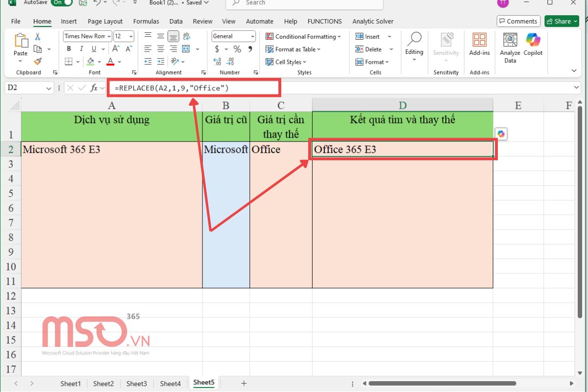Decrease indent in Alignment group
The height and width of the screenshot is (392, 588).
coord(148,62)
